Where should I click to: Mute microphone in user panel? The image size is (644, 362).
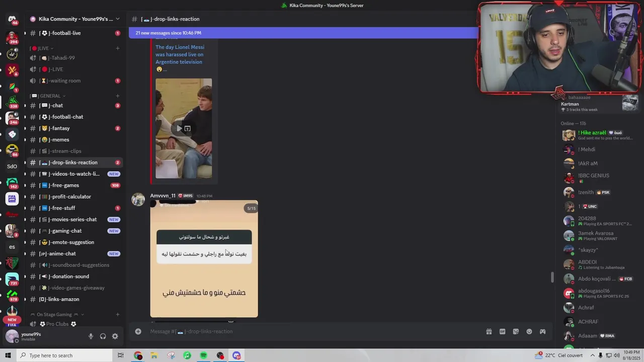pyautogui.click(x=91, y=336)
